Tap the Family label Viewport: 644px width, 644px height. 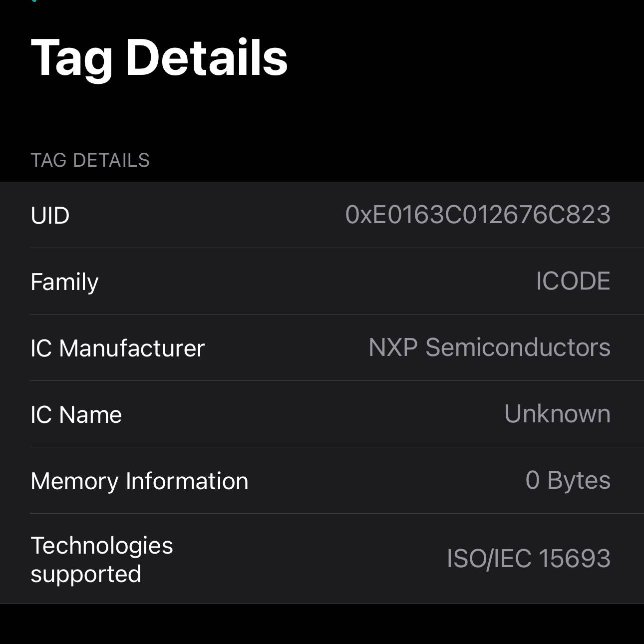(x=64, y=282)
